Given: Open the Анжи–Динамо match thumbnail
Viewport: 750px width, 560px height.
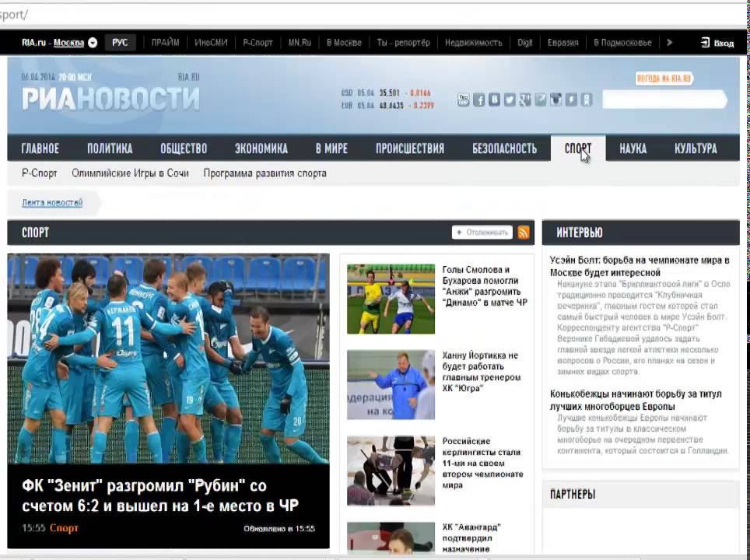Looking at the screenshot, I should (x=391, y=299).
